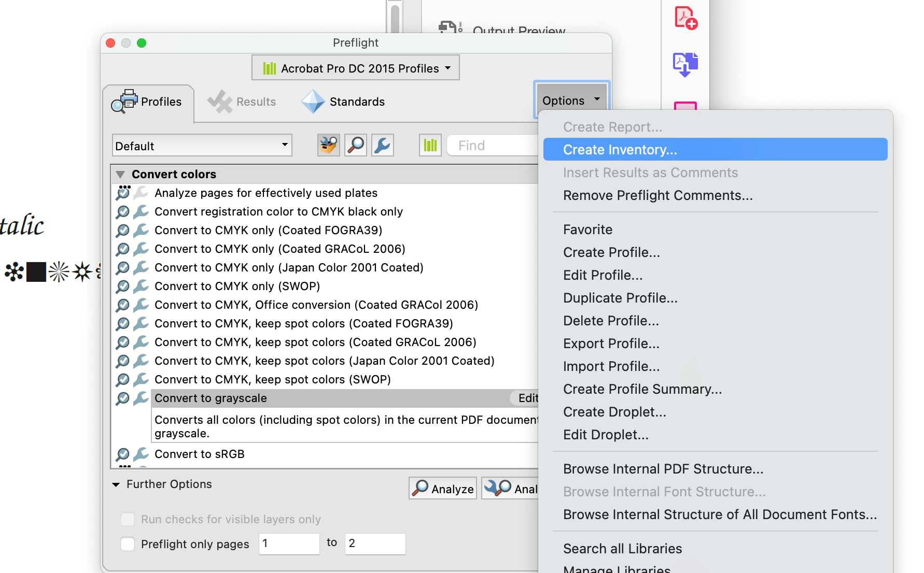This screenshot has width=924, height=573.
Task: Click wrench icon for Convert to grayscale
Action: [141, 398]
